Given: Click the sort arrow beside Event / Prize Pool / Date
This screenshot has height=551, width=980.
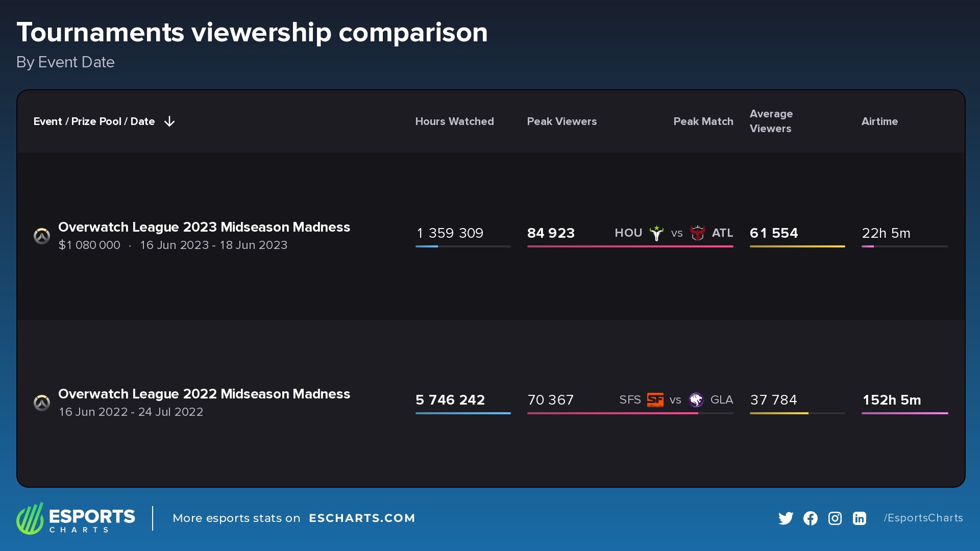Looking at the screenshot, I should (x=169, y=121).
